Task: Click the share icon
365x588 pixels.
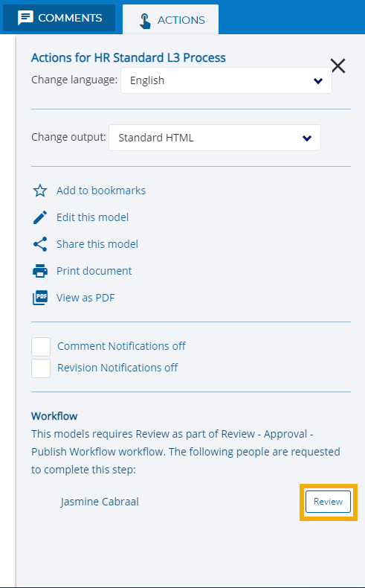Action: point(40,244)
